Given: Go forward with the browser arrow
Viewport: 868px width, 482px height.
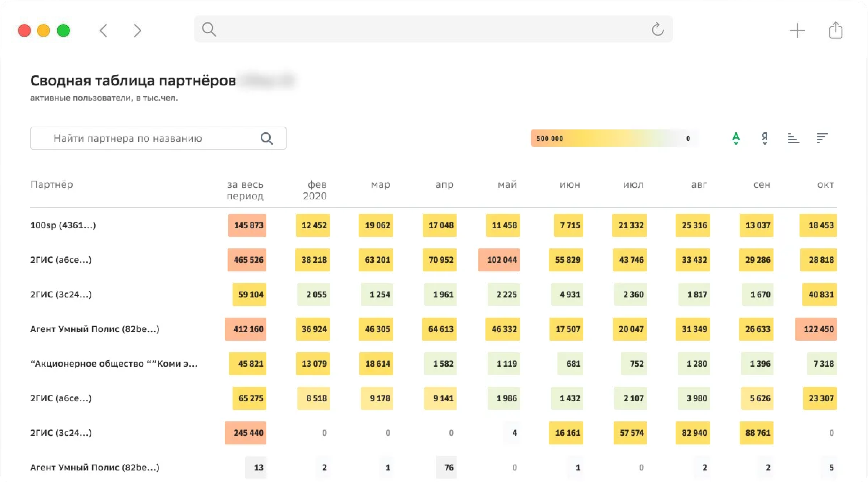Looking at the screenshot, I should pyautogui.click(x=138, y=31).
